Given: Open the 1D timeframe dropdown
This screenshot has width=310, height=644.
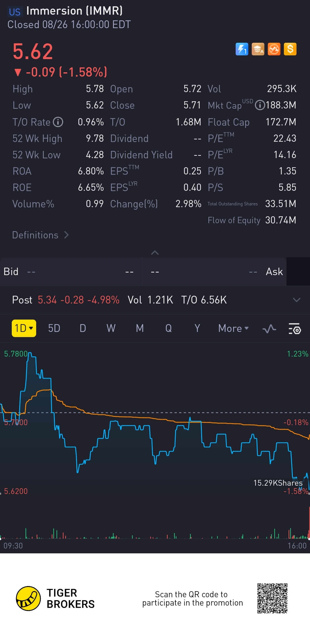Looking at the screenshot, I should pyautogui.click(x=24, y=328).
